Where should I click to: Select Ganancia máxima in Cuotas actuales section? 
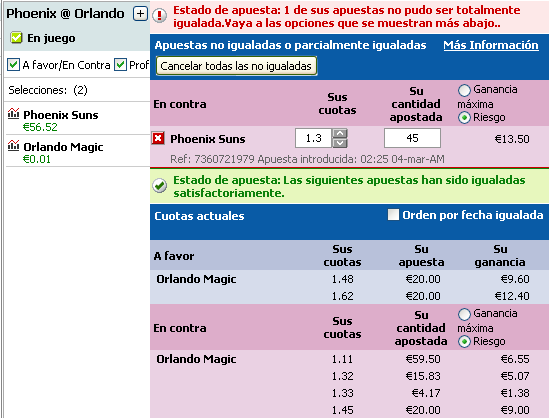tap(464, 314)
